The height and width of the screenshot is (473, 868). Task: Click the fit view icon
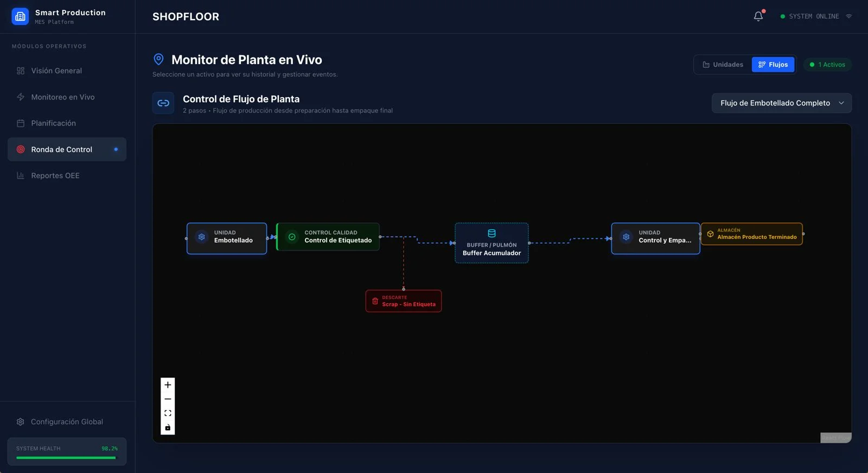168,413
